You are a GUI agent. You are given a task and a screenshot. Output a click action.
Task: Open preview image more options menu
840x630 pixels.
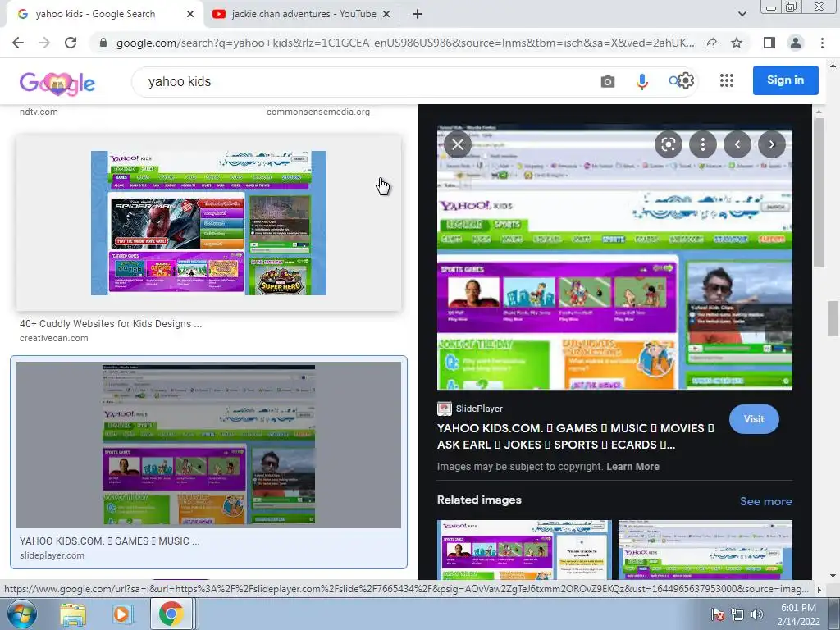click(702, 144)
